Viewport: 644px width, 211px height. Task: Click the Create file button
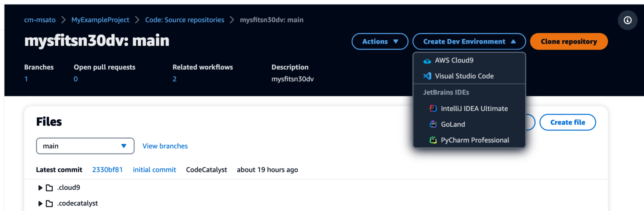[567, 122]
